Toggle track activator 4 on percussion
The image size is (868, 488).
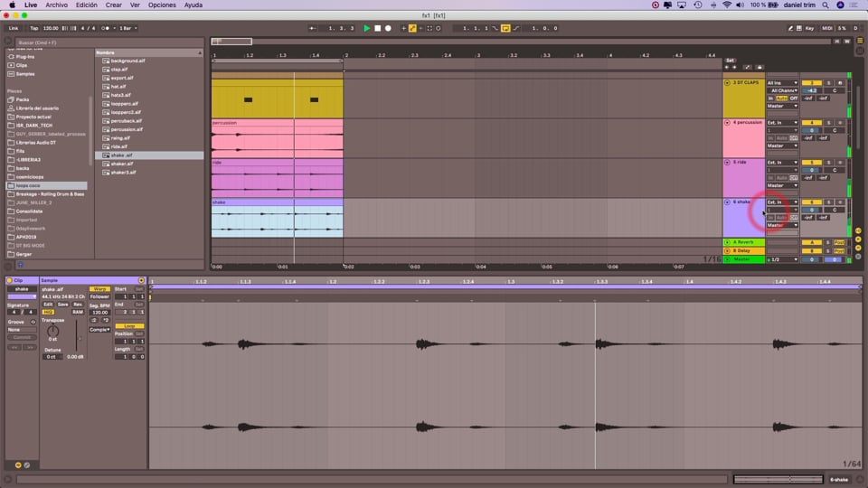[812, 123]
